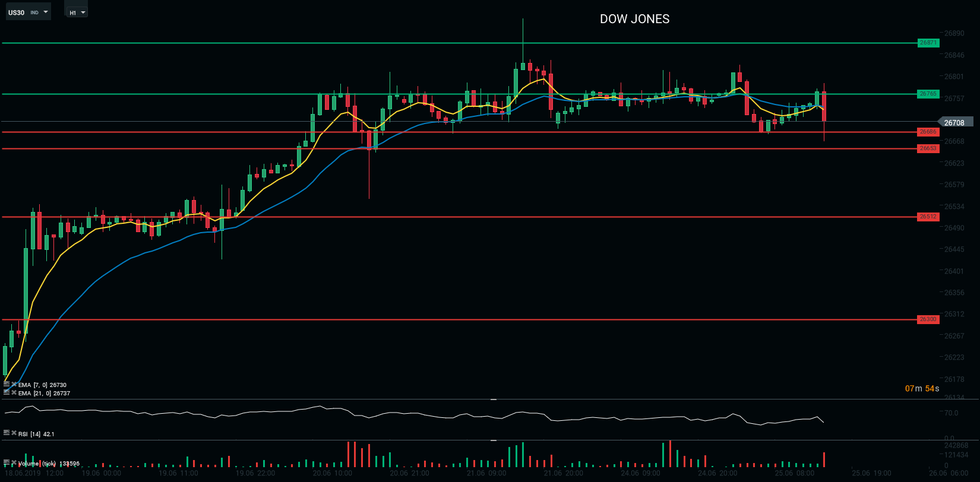980x482 pixels.
Task: Click the 21.06 09:00 time axis label
Action: click(486, 473)
